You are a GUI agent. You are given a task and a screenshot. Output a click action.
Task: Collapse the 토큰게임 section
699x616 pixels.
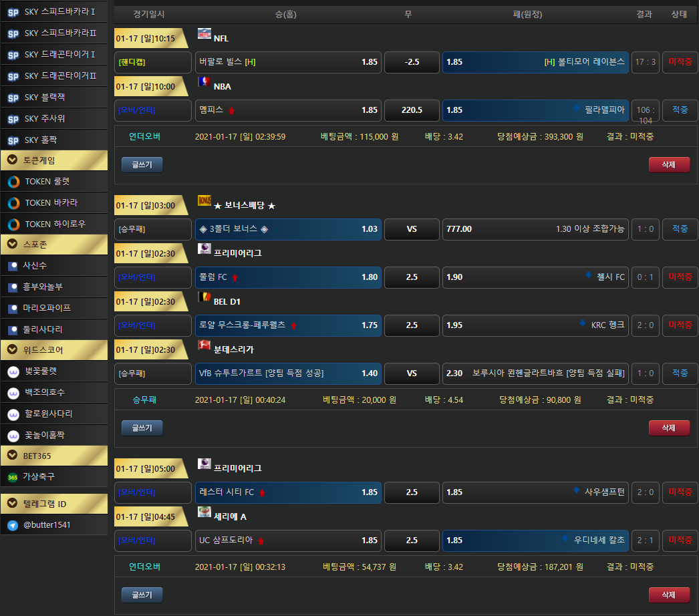point(13,160)
